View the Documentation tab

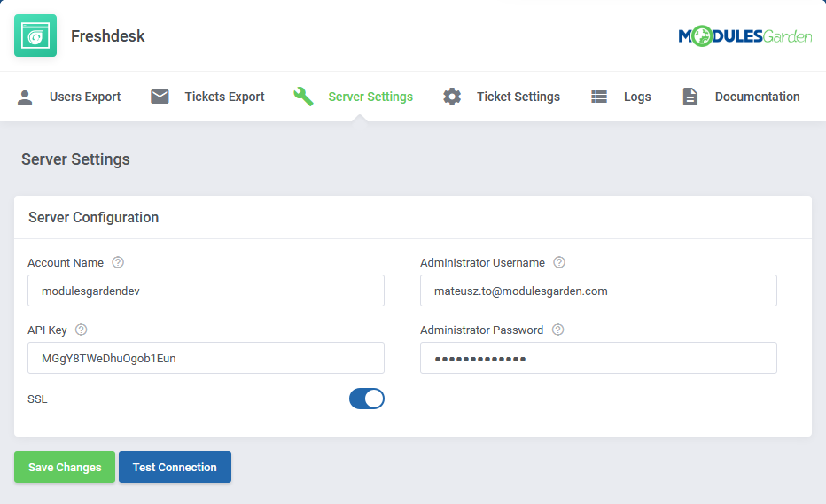coord(741,97)
